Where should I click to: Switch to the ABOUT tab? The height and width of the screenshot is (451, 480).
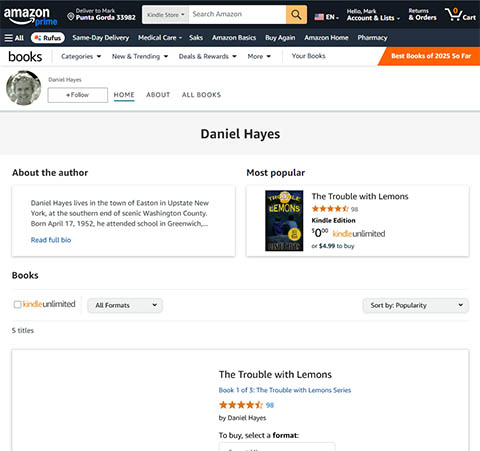(x=158, y=95)
